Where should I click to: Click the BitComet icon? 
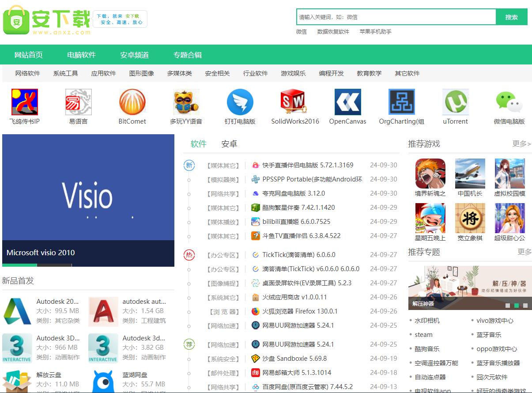coord(132,102)
